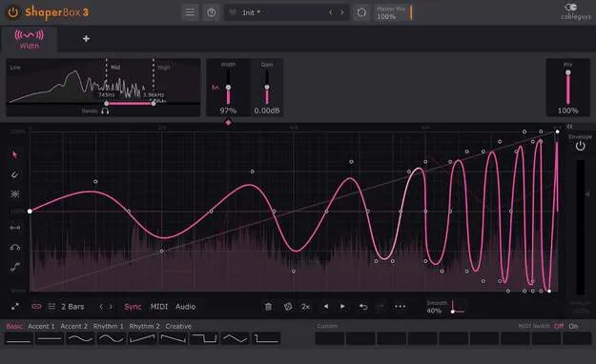The height and width of the screenshot is (364, 596).
Task: Toggle the ShaperBox power button
Action: click(x=13, y=12)
